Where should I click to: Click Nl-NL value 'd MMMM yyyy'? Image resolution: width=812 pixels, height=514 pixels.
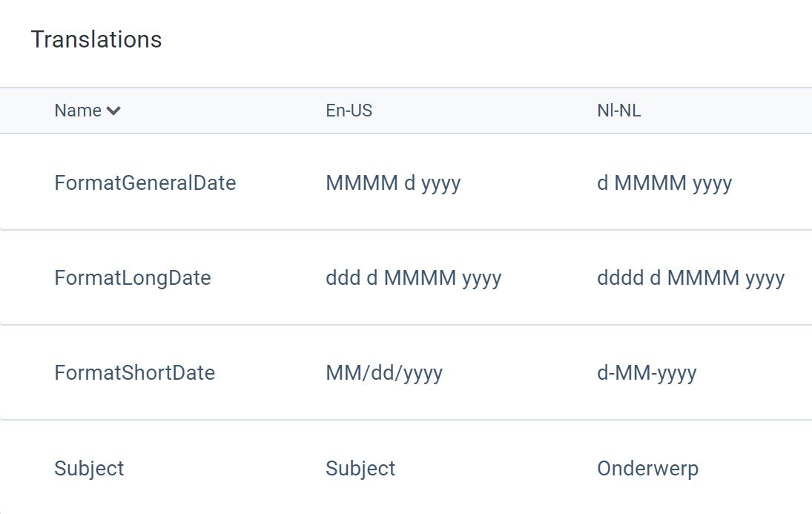[664, 183]
